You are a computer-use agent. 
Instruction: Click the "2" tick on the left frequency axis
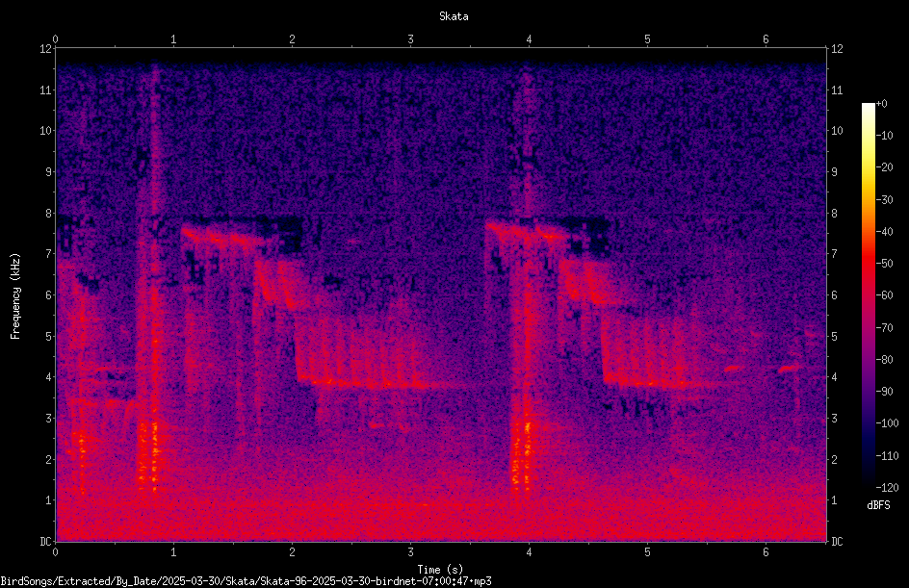tap(48, 459)
